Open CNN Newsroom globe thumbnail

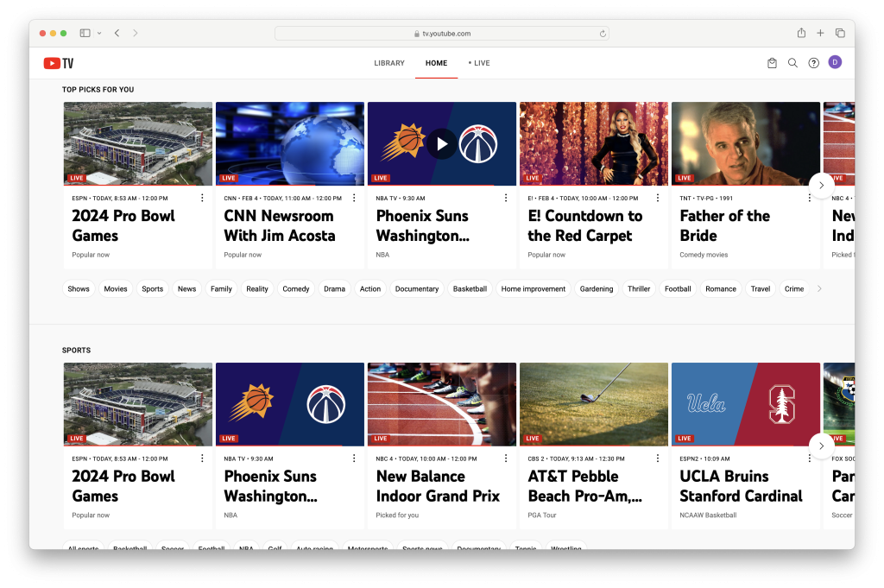pos(290,143)
